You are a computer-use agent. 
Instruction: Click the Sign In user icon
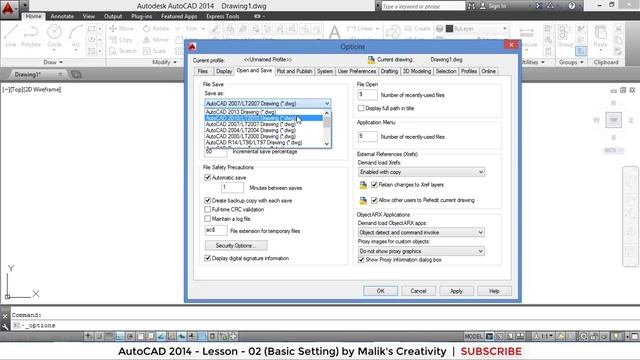pos(482,6)
